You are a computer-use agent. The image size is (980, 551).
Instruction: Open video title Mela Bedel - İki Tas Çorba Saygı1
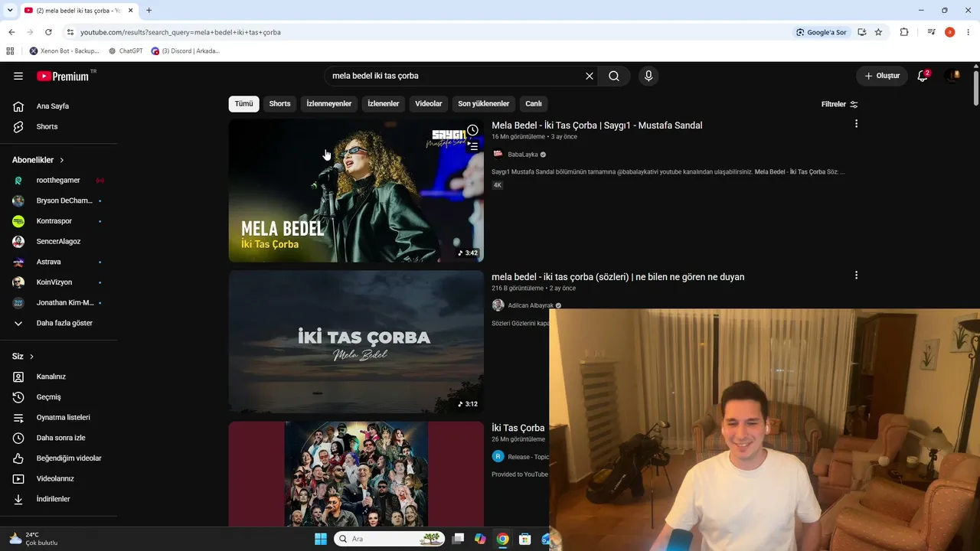[x=596, y=126]
